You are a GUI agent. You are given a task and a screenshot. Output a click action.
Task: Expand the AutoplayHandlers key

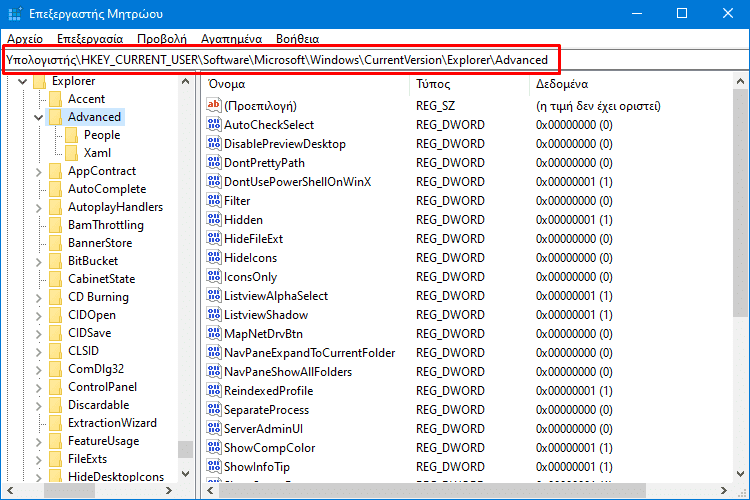(x=39, y=207)
